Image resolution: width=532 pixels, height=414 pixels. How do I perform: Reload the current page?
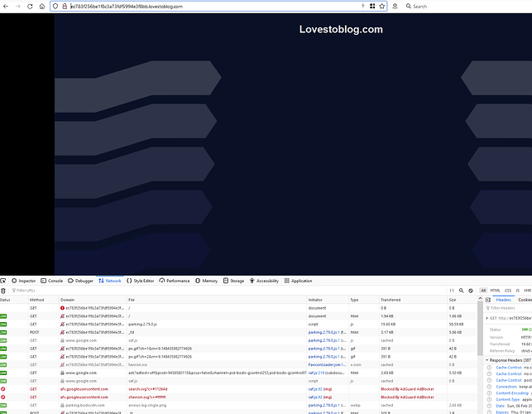click(x=30, y=6)
